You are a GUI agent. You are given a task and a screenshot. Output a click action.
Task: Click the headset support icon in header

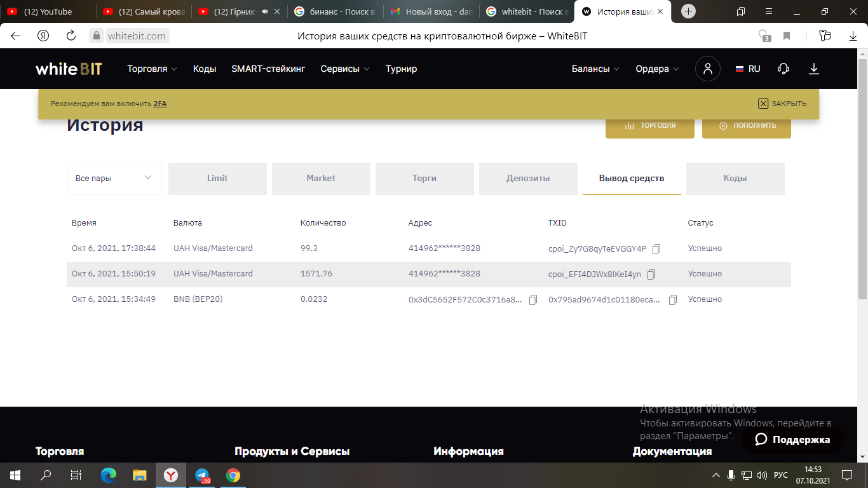(x=783, y=69)
